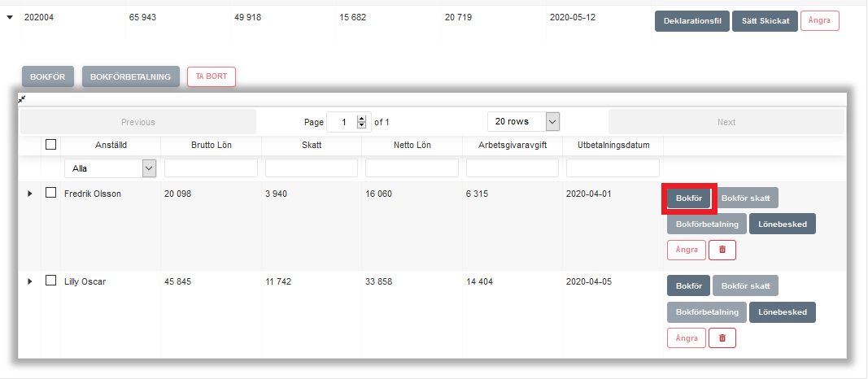
Task: Click Bokför for Fredrik Olsson
Action: click(688, 198)
